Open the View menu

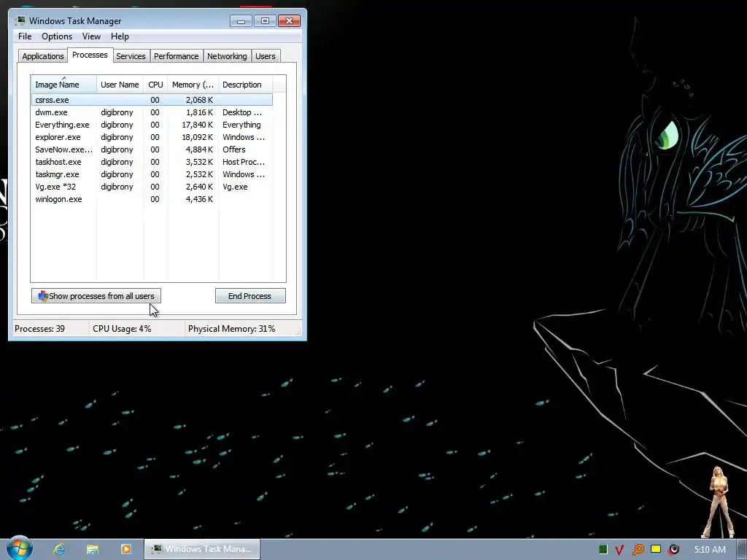(91, 36)
